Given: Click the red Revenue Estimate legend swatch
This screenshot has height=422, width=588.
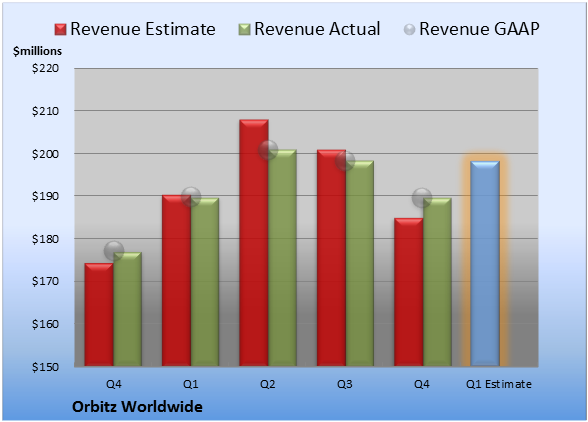Looking at the screenshot, I should tap(60, 30).
